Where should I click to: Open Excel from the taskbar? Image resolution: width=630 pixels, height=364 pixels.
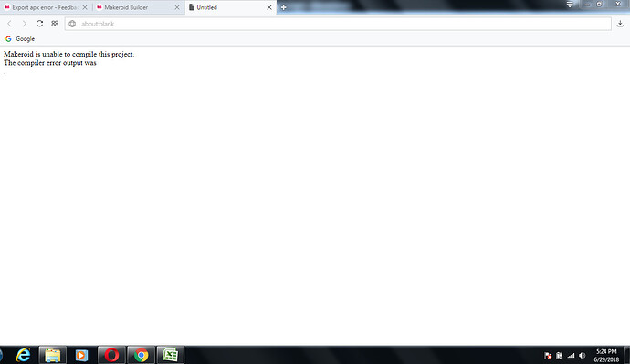point(171,355)
